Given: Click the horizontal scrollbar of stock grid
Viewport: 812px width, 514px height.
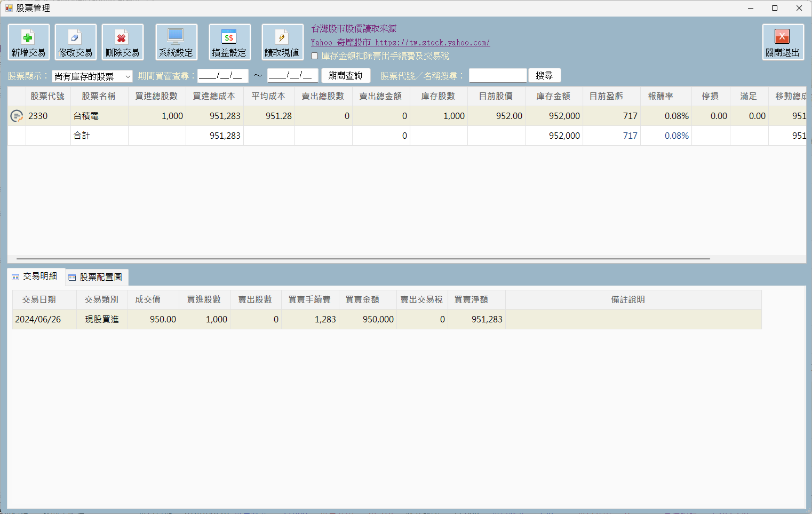Looking at the screenshot, I should (363, 259).
